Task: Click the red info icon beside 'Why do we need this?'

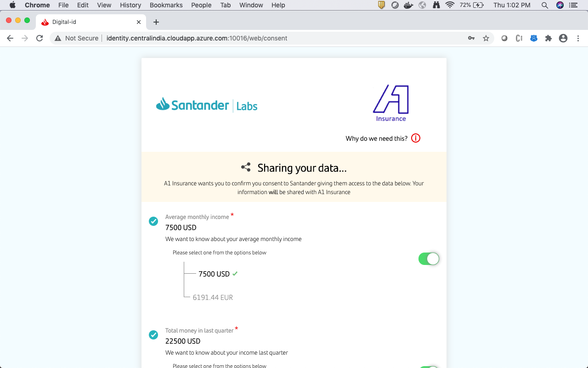Action: tap(416, 138)
